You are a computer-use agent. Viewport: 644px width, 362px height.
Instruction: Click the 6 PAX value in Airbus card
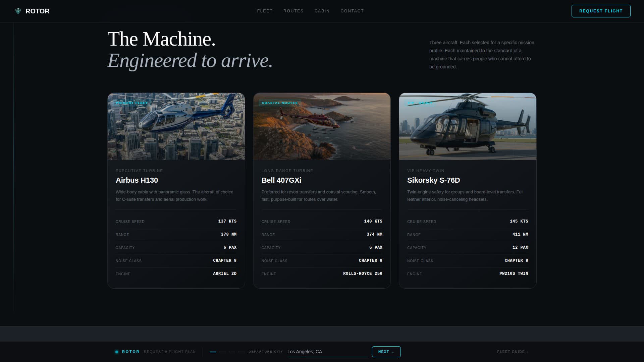230,247
